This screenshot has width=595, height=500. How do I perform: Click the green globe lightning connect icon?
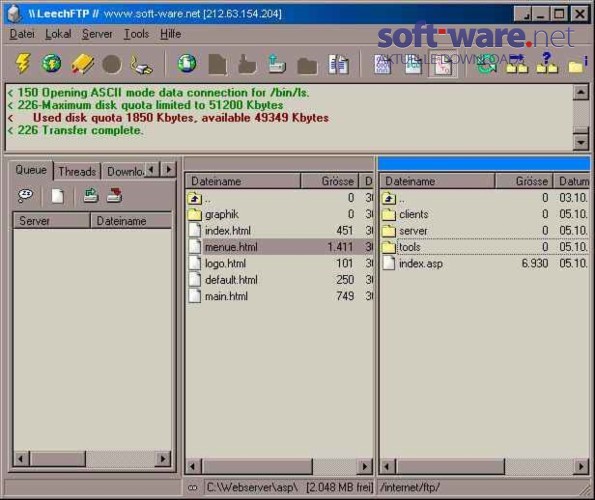point(51,63)
